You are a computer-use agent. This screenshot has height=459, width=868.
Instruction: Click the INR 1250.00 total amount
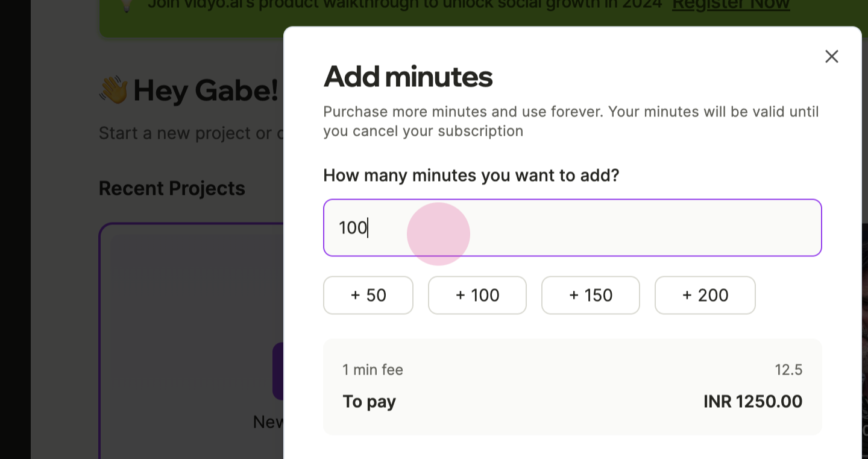coord(753,402)
